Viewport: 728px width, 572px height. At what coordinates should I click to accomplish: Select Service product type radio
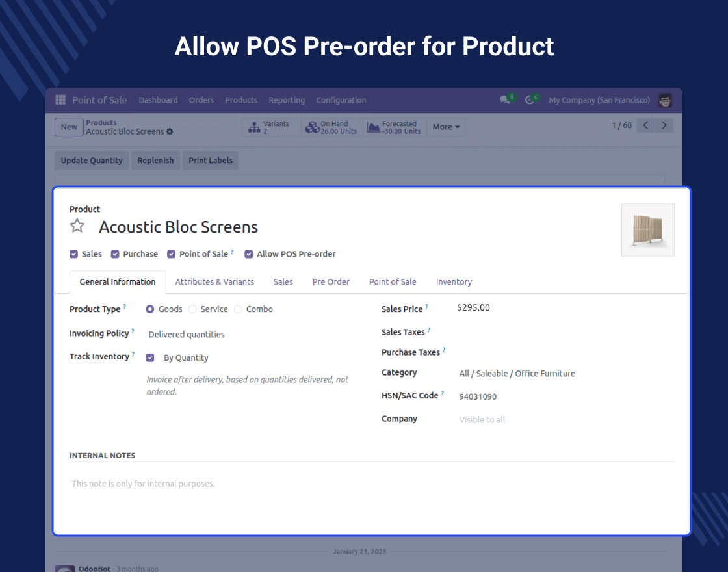coord(192,309)
